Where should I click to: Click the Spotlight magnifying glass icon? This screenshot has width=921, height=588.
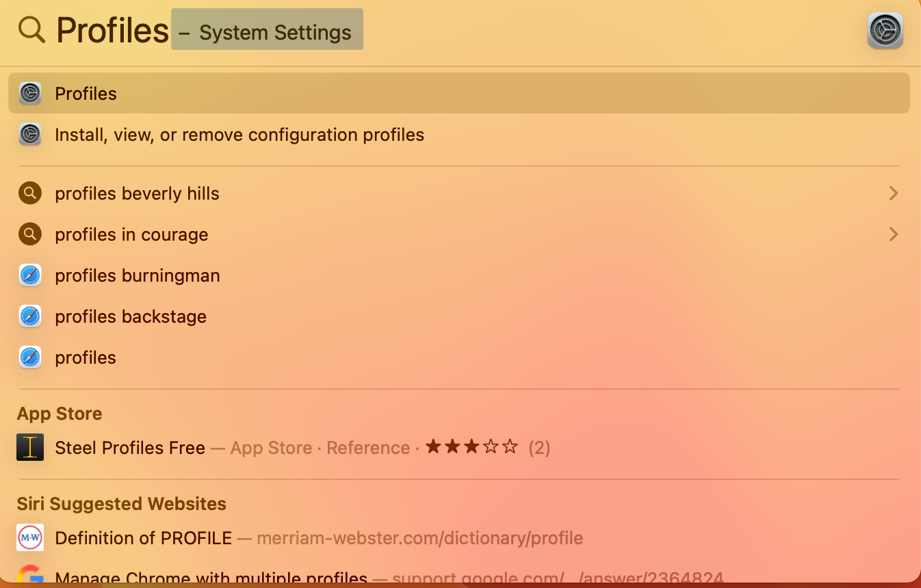[31, 29]
